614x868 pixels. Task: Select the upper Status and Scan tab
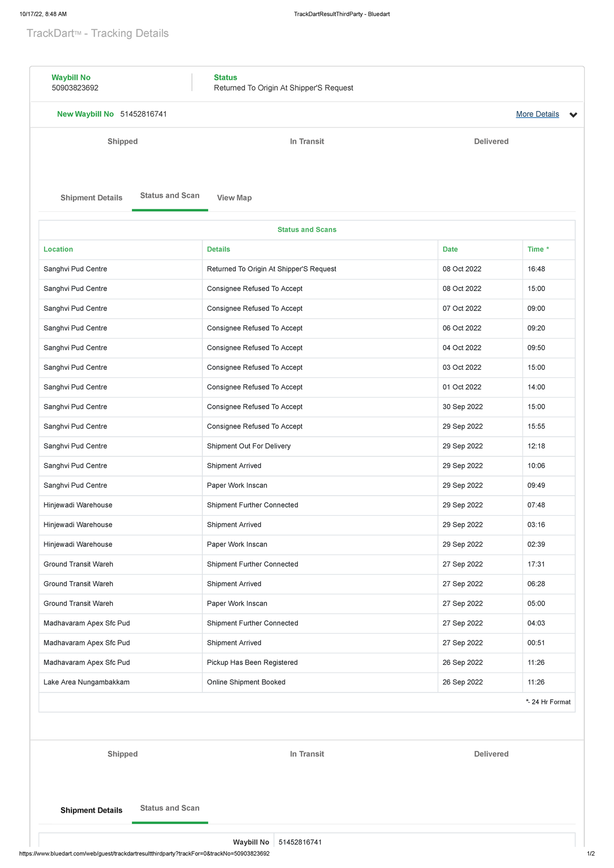(170, 195)
